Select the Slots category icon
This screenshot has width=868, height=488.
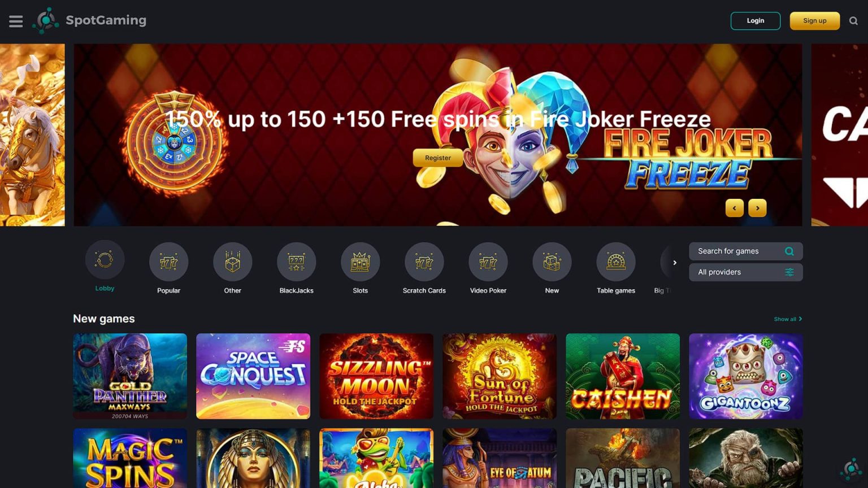[360, 262]
